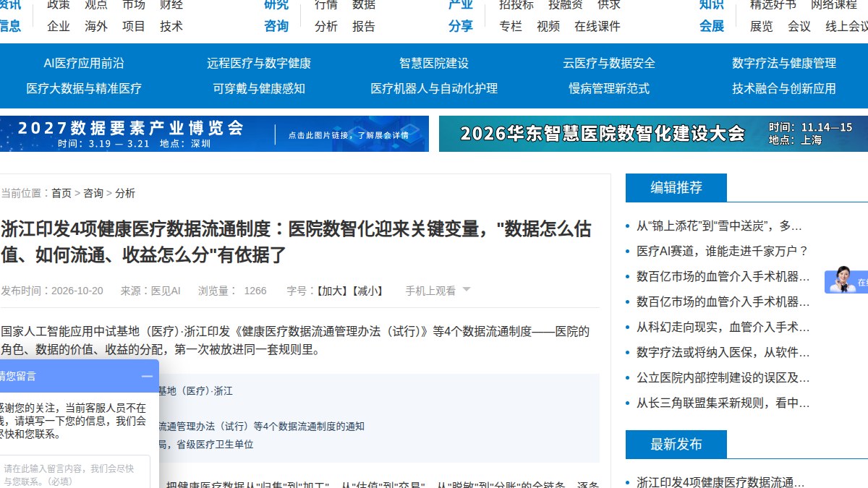Open the 分析 nav link in the header
Viewport: 868px width, 488px height.
coord(326,26)
